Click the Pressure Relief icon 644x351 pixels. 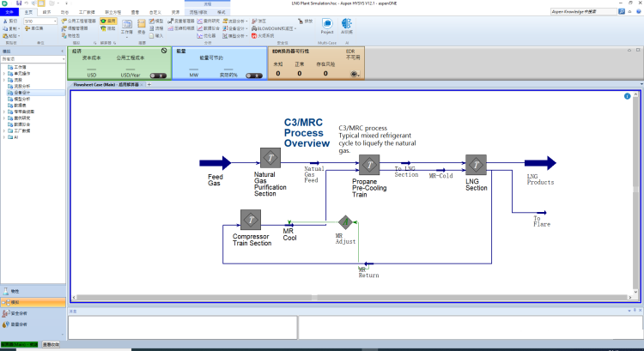pos(255,21)
